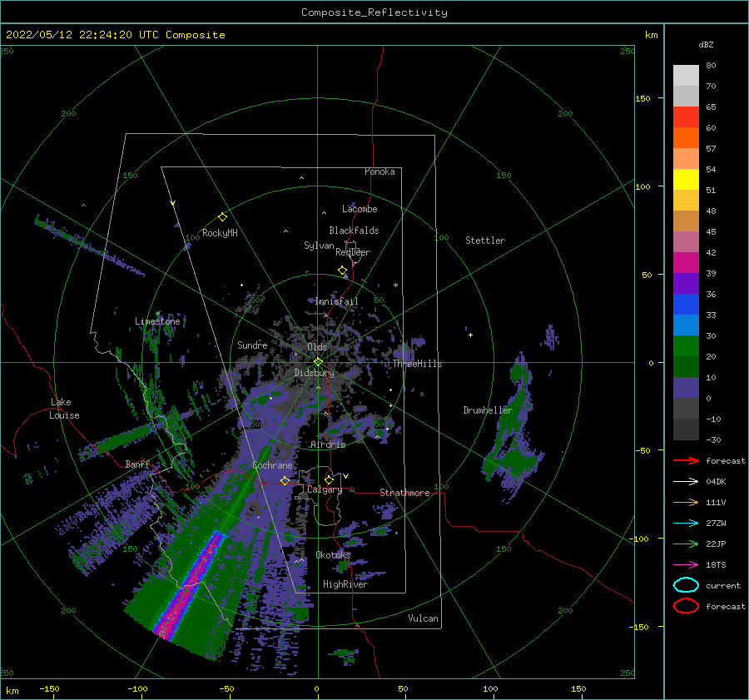Click the Cochrane town label
Viewport: 749px width, 700px height.
click(x=272, y=465)
